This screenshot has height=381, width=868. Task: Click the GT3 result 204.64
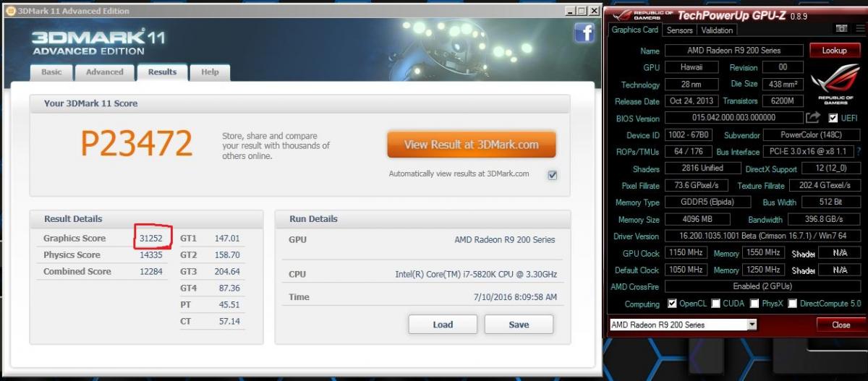[227, 272]
